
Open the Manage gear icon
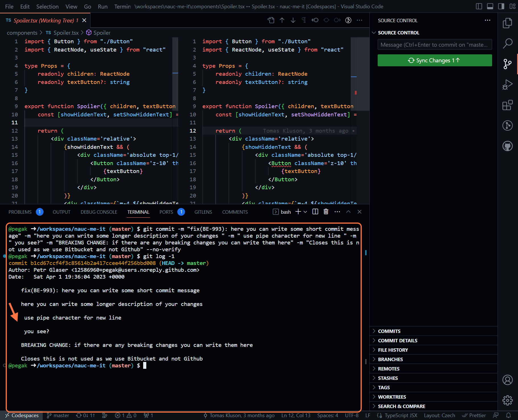click(507, 400)
